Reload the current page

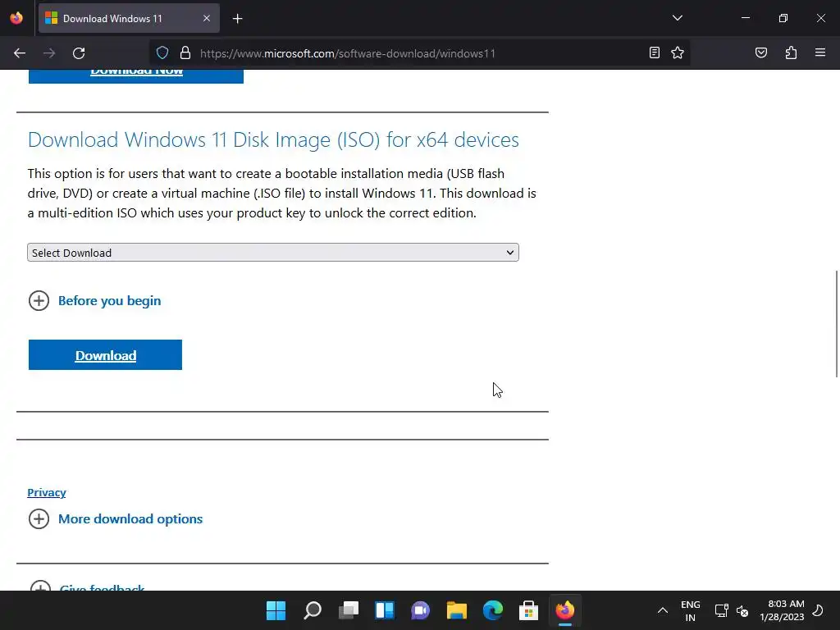[x=79, y=53]
